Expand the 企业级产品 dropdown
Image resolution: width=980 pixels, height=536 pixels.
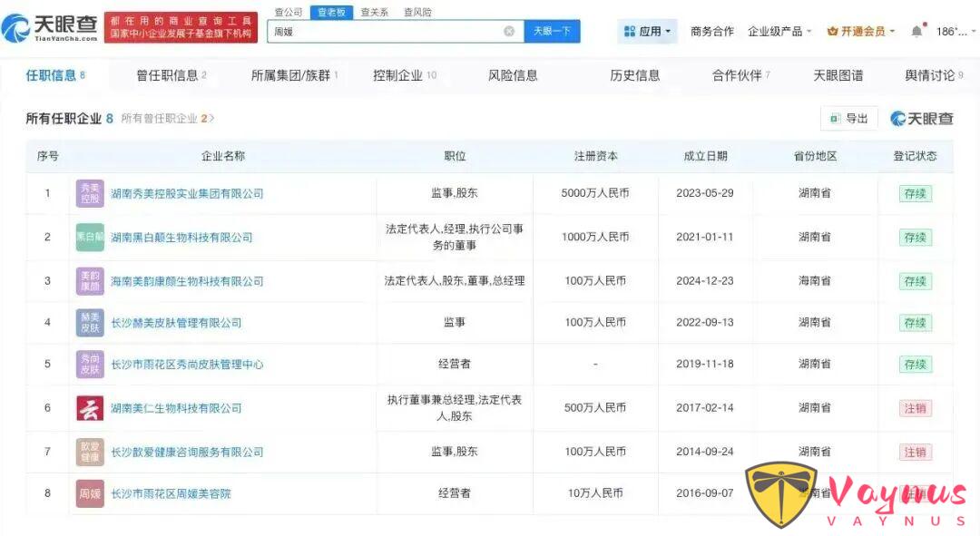[x=775, y=30]
